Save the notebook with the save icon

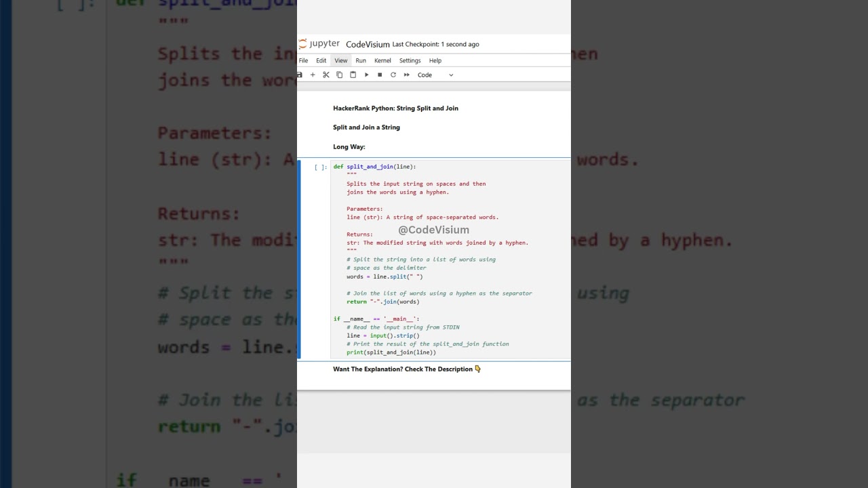coord(300,75)
